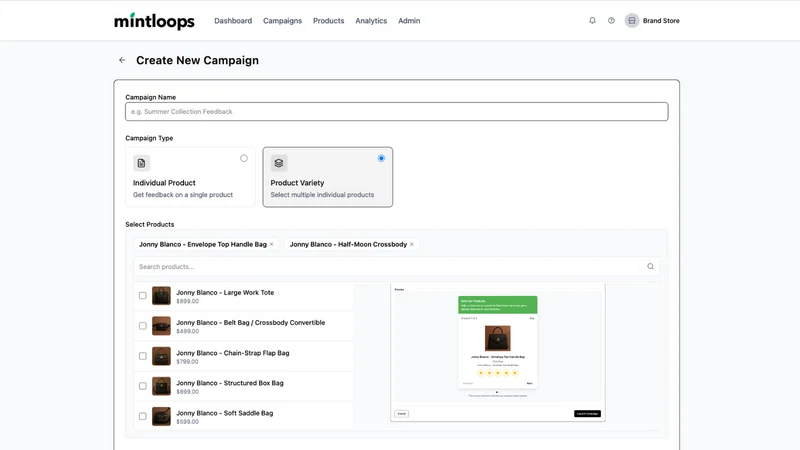800x450 pixels.
Task: Click the Brand Store avatar icon
Action: (632, 20)
